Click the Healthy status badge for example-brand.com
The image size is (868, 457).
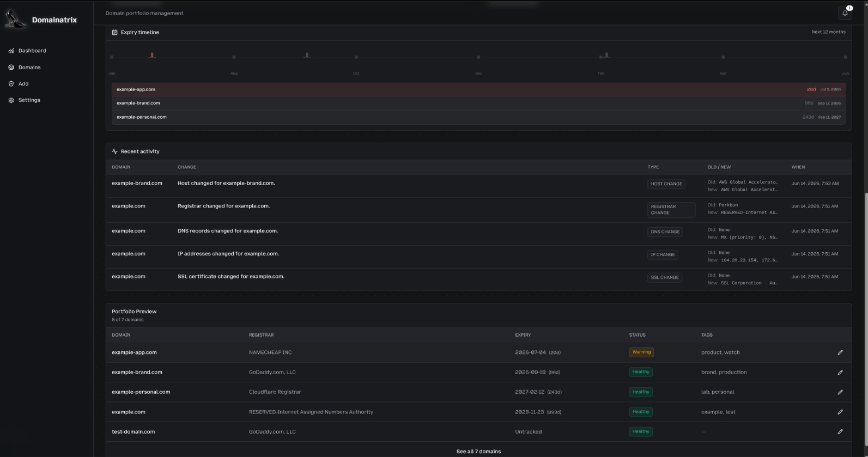pos(641,373)
